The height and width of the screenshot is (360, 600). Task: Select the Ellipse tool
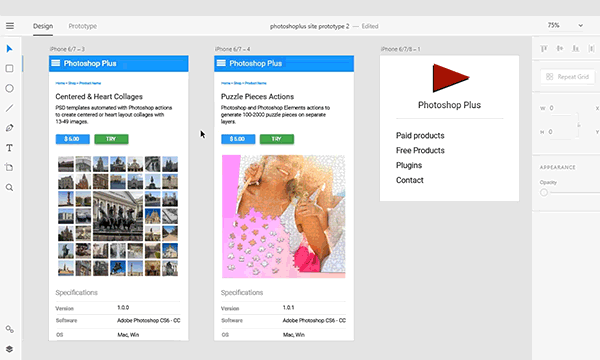pyautogui.click(x=10, y=88)
